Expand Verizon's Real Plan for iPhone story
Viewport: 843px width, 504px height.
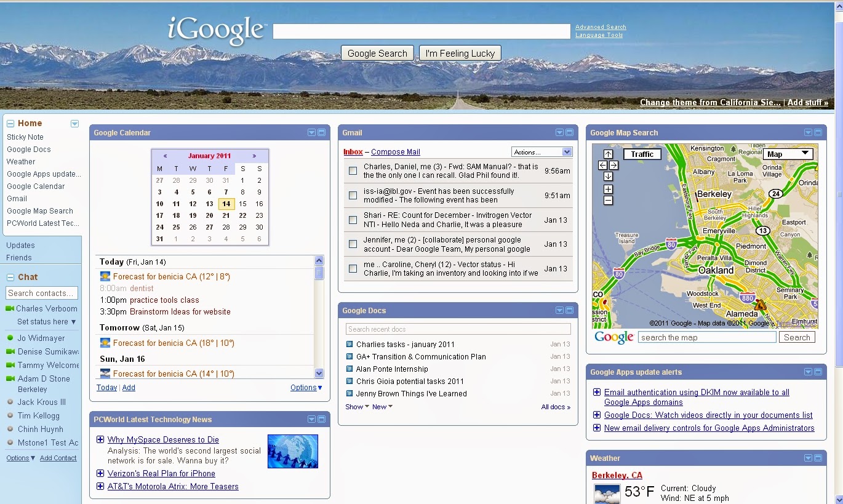100,473
